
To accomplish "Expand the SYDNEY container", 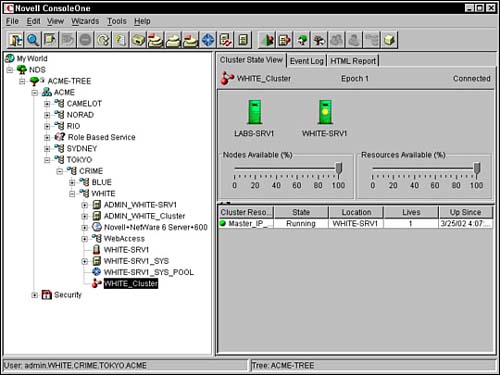I will coord(47,149).
